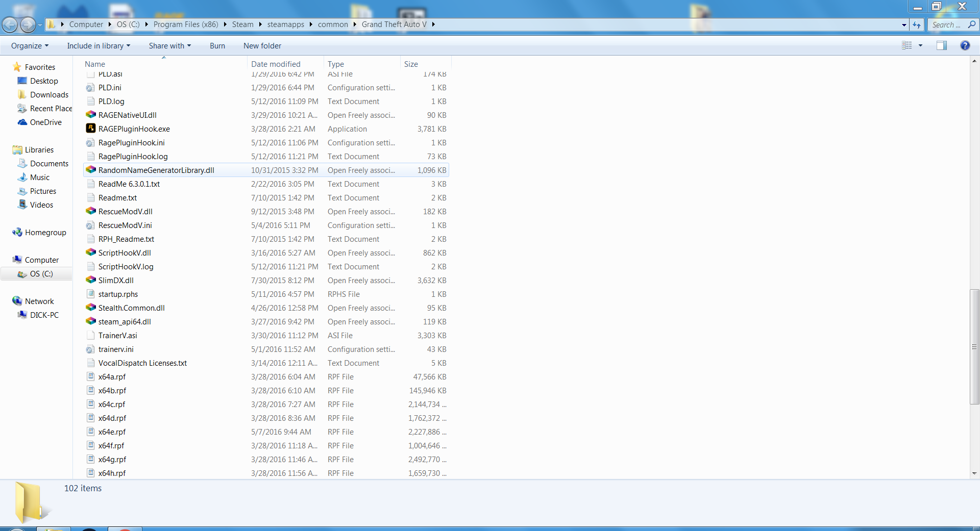Viewport: 980px width, 531px height.
Task: Open the Share with menu
Action: (x=170, y=46)
